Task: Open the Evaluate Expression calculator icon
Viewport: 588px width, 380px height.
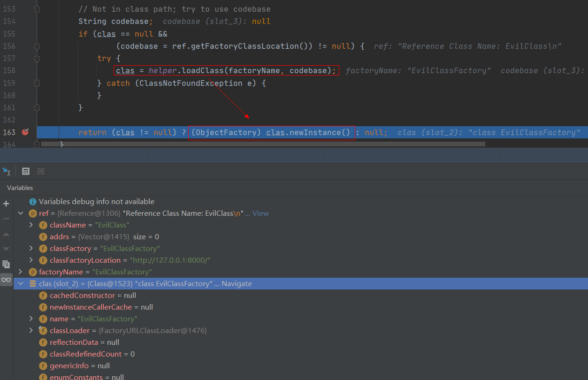Action: (26, 171)
